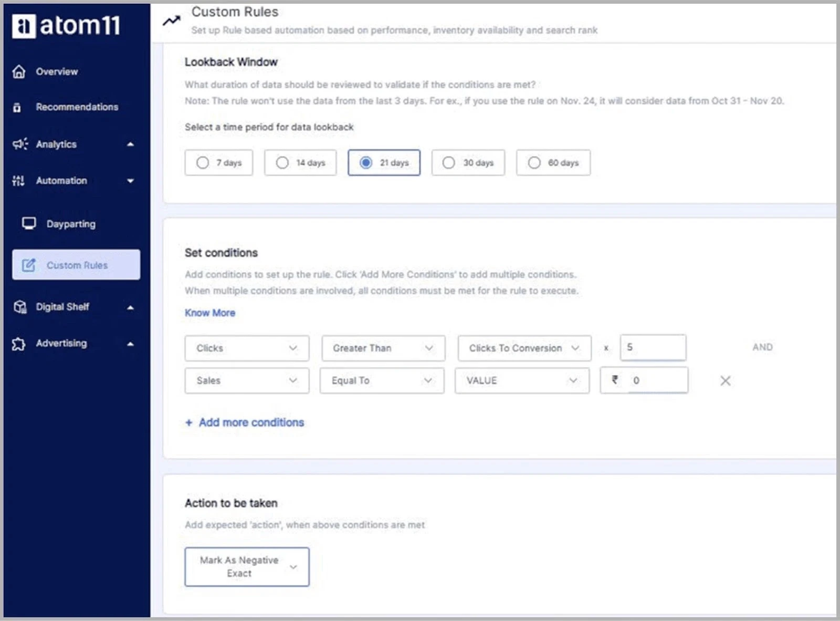The width and height of the screenshot is (840, 621).
Task: Select the 60 days lookback option
Action: point(553,163)
